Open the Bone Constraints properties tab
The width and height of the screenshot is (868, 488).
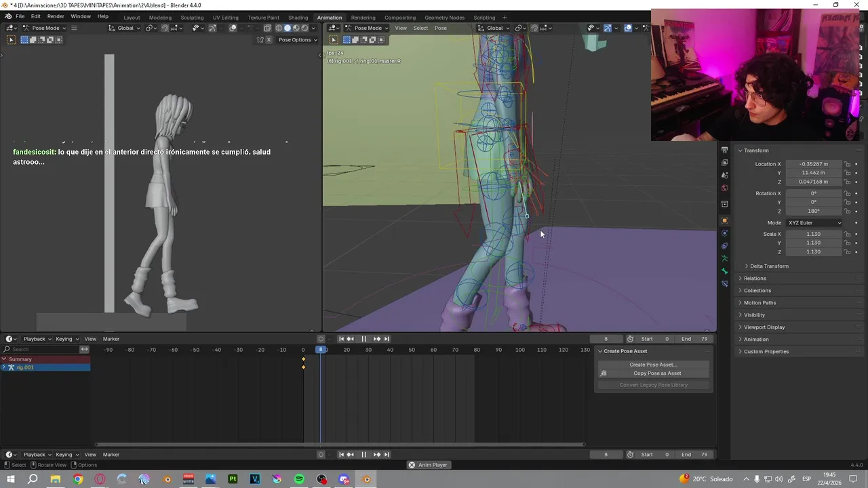724,283
